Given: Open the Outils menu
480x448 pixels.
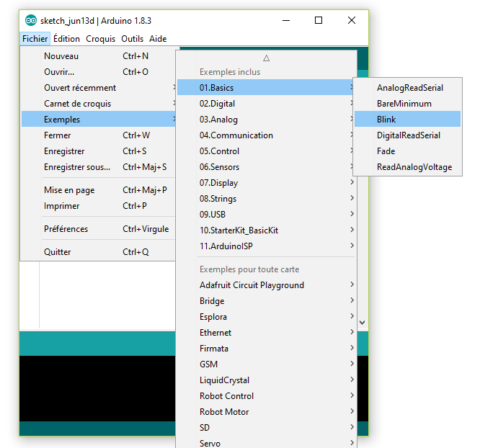Looking at the screenshot, I should pos(132,39).
